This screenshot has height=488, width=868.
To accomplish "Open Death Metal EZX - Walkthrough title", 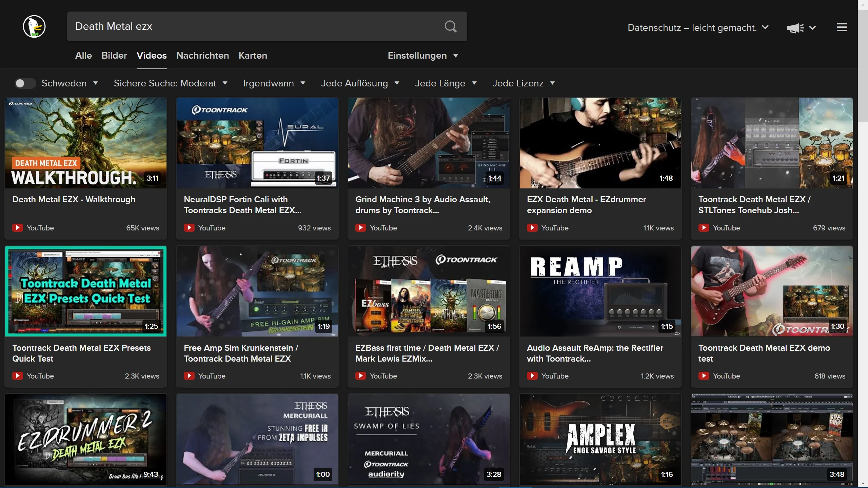I will [x=74, y=199].
